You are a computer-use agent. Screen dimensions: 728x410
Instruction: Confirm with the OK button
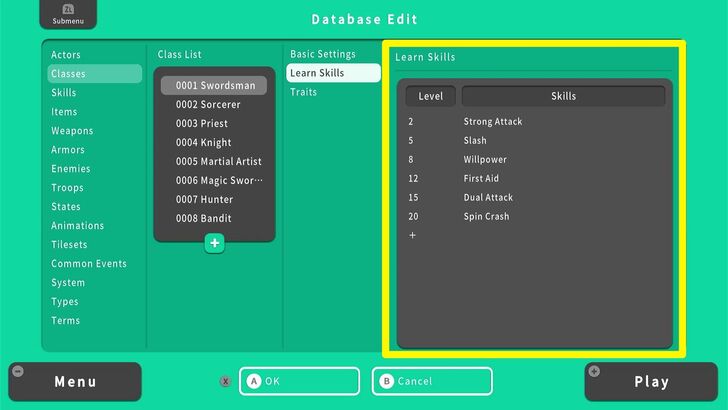(x=299, y=381)
